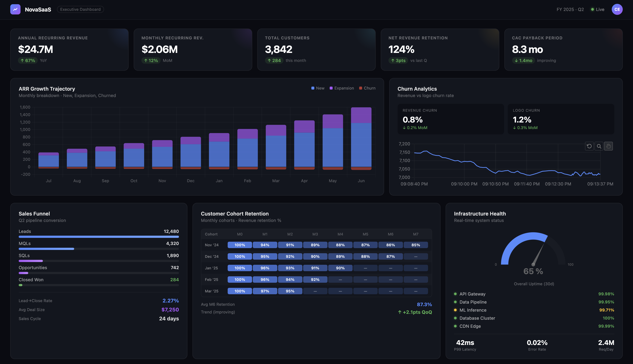Click the March bar in ARR chart
633x364 pixels.
tap(276, 147)
